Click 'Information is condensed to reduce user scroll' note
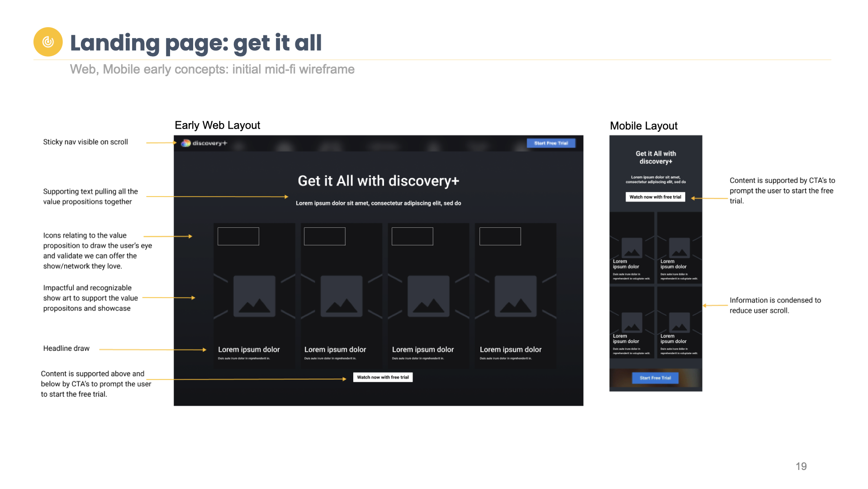868x489 pixels. pyautogui.click(x=775, y=305)
